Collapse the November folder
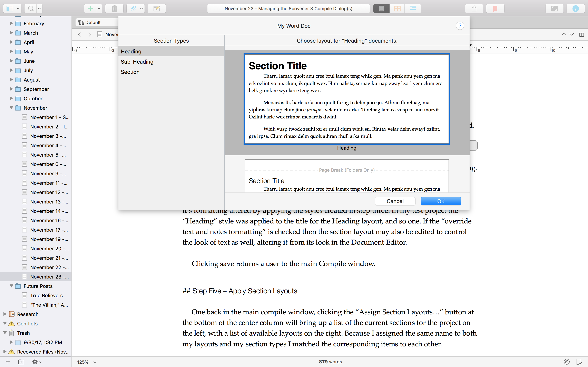The width and height of the screenshot is (588, 367). point(11,108)
